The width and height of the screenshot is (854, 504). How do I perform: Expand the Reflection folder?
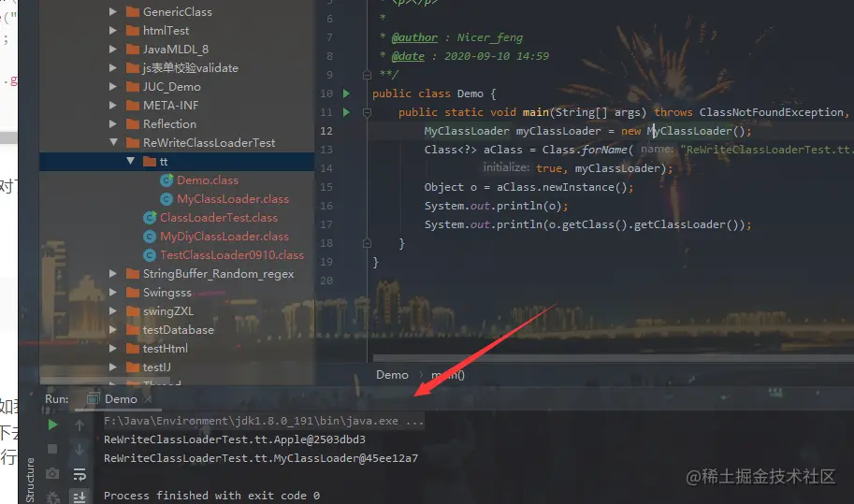113,124
